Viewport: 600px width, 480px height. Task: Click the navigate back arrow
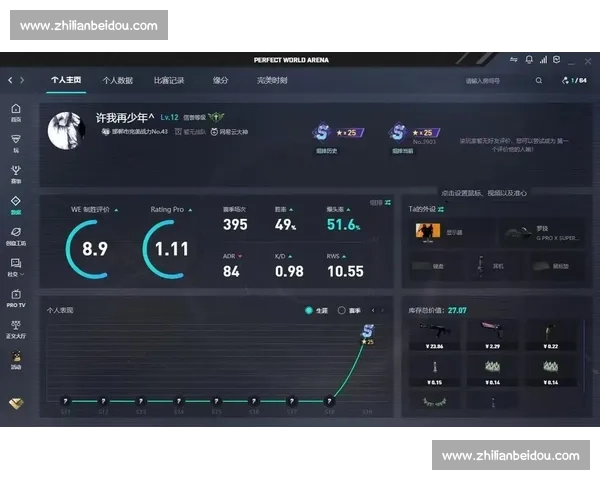[x=10, y=80]
